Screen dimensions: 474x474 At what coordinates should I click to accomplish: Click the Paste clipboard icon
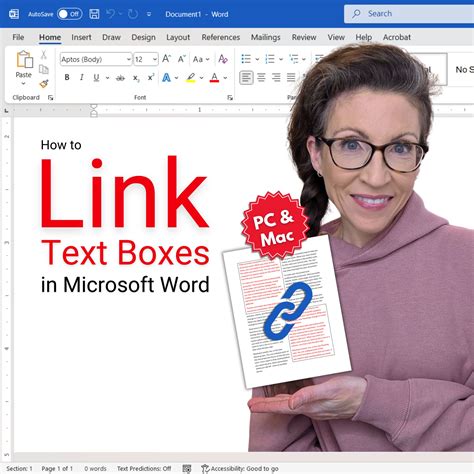(x=24, y=59)
